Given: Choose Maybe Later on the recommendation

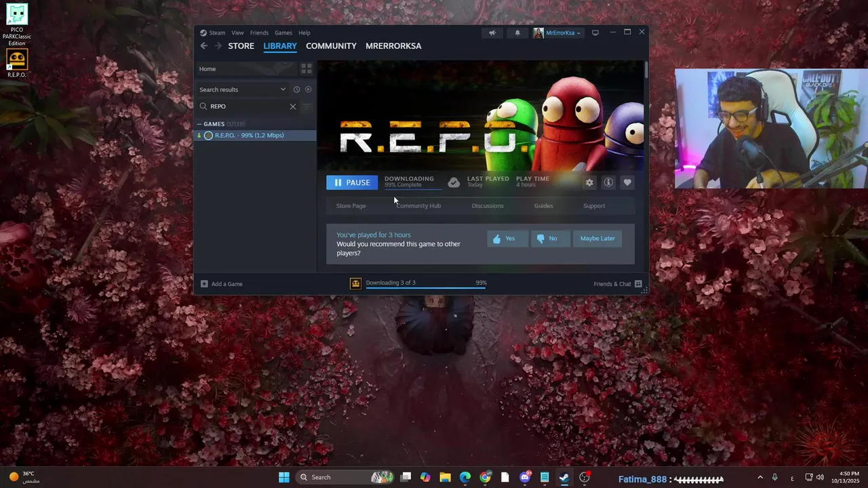Looking at the screenshot, I should point(597,239).
